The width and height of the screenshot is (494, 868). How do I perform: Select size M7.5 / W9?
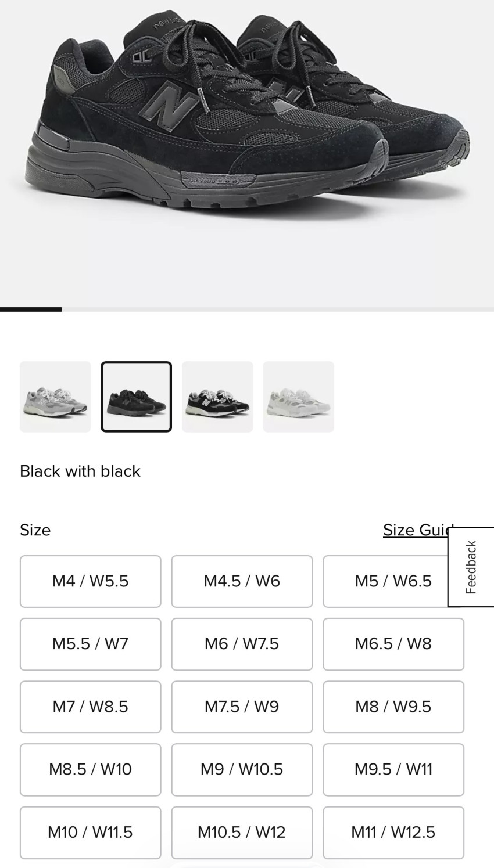click(x=242, y=707)
